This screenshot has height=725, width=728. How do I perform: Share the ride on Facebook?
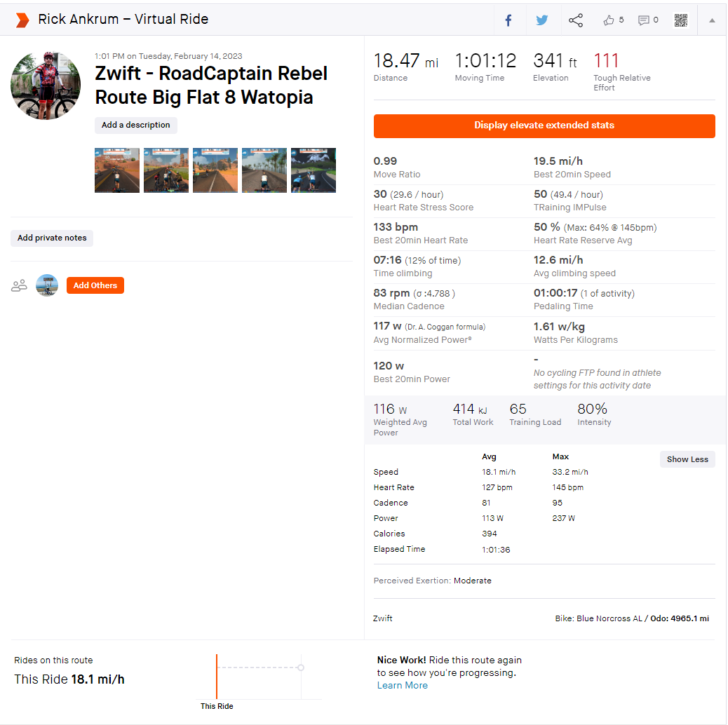pyautogui.click(x=508, y=20)
